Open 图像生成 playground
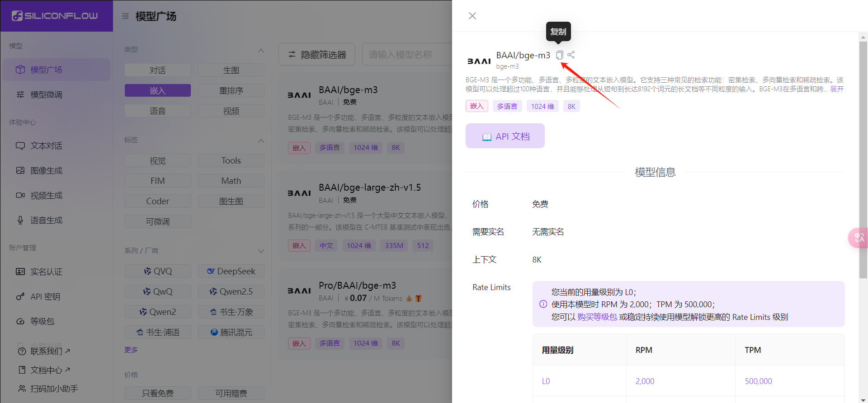The image size is (868, 403). tap(46, 171)
